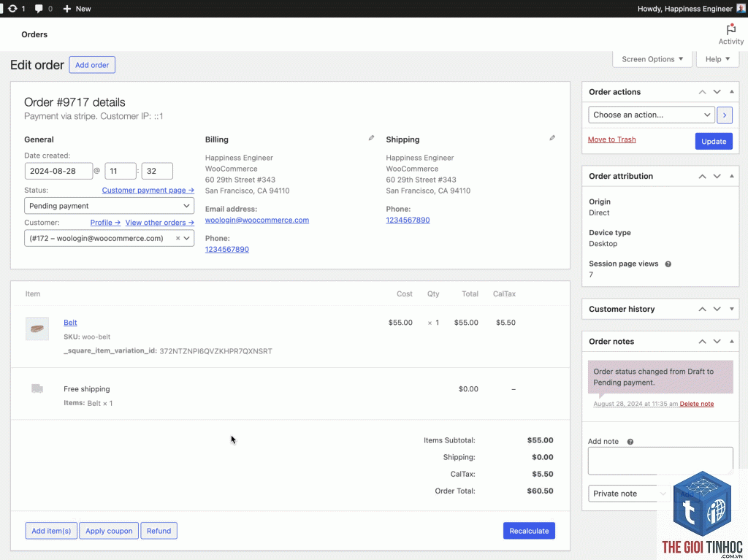Click the Orders header title
This screenshot has height=560, width=748.
tap(34, 34)
